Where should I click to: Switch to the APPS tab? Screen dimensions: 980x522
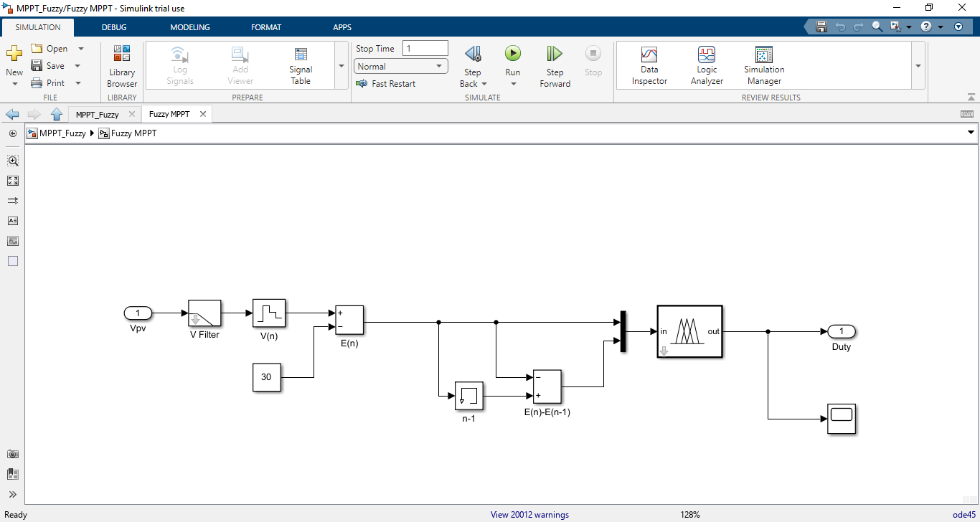(x=342, y=27)
